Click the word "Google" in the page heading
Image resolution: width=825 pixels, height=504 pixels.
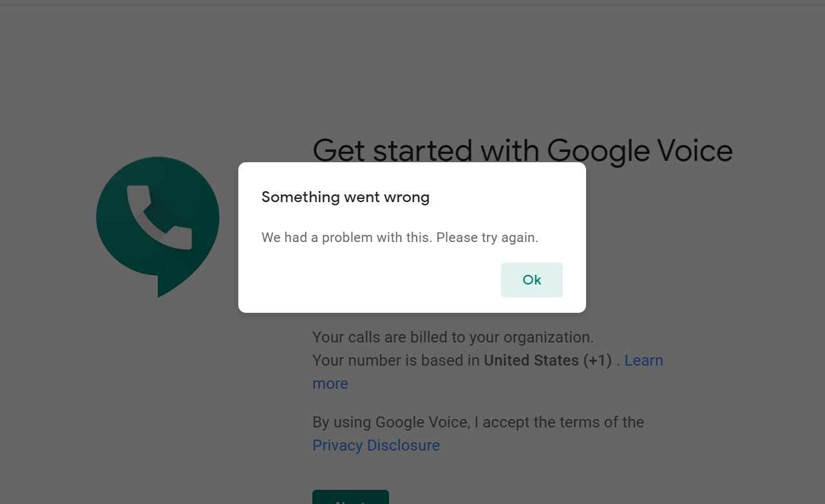pos(598,151)
